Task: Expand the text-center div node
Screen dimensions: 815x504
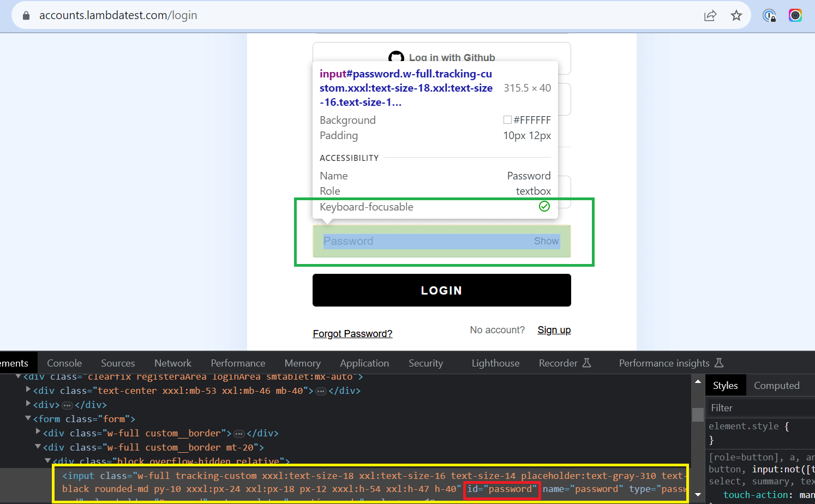Action: point(28,390)
